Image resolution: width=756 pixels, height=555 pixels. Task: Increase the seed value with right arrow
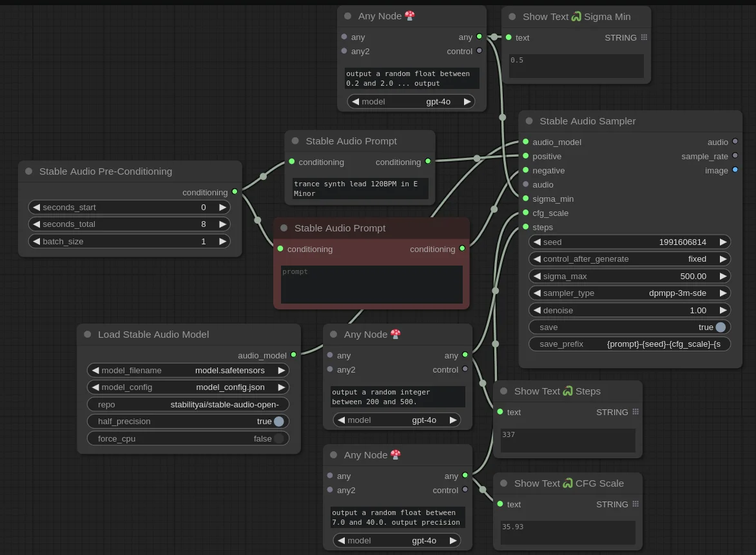click(x=722, y=242)
